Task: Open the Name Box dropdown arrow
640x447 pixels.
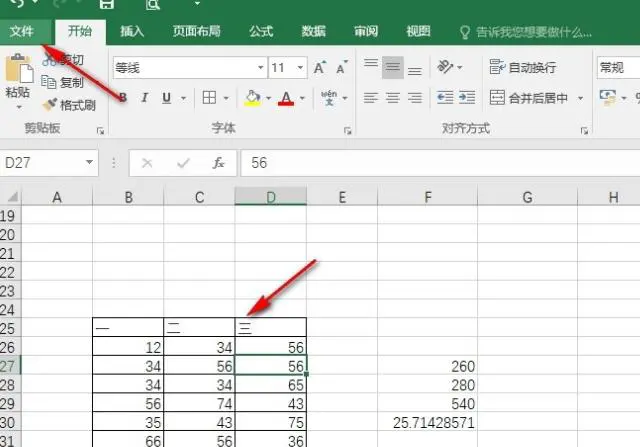Action: click(x=89, y=162)
